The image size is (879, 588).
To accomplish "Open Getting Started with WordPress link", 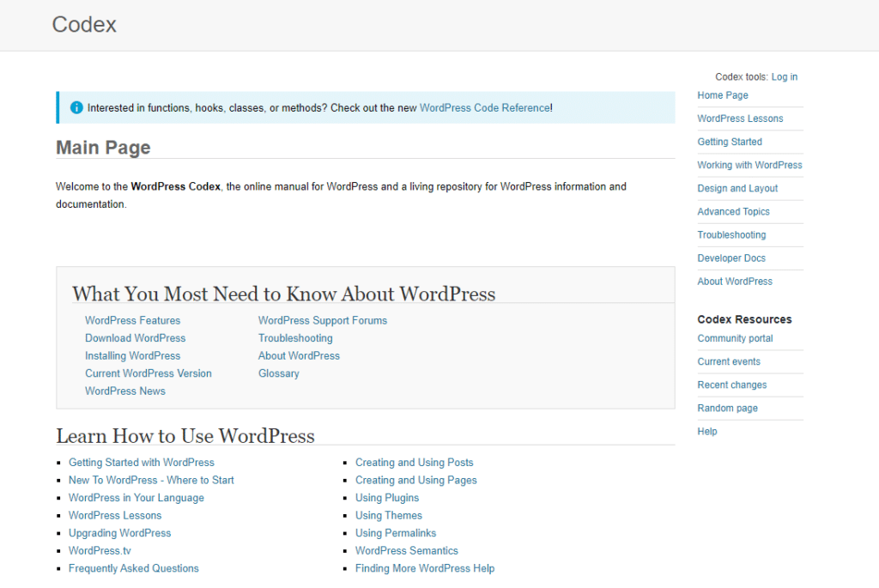I will click(x=142, y=463).
